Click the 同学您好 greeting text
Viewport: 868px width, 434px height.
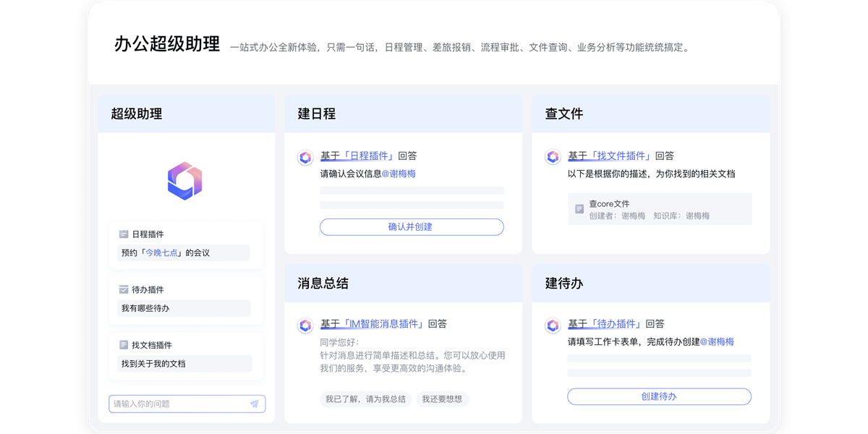click(339, 342)
